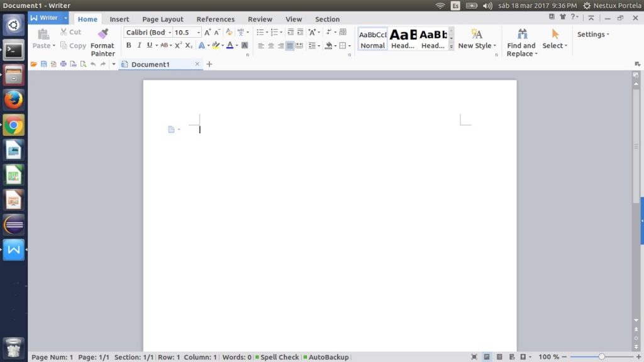
Task: Insert a table using the table grid icon
Action: tap(341, 31)
